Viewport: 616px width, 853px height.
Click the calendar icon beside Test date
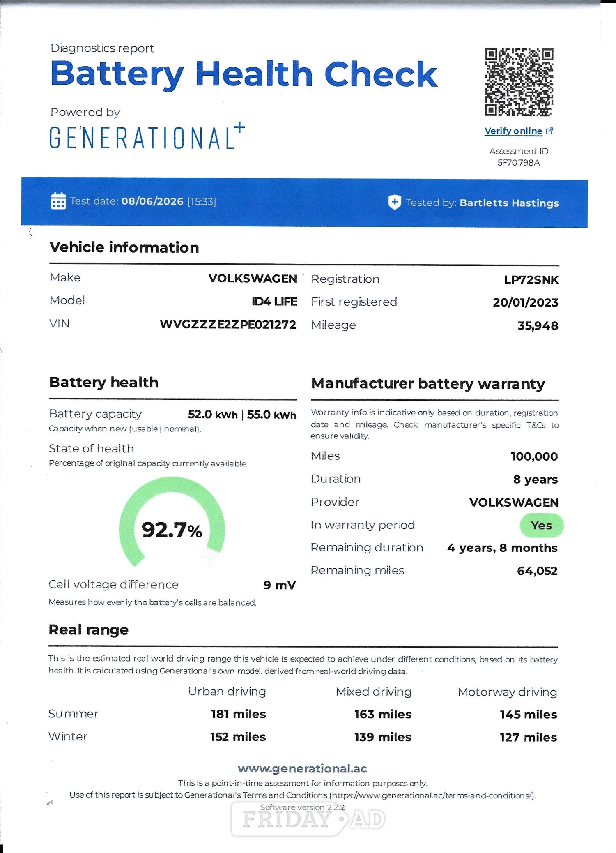pyautogui.click(x=58, y=201)
